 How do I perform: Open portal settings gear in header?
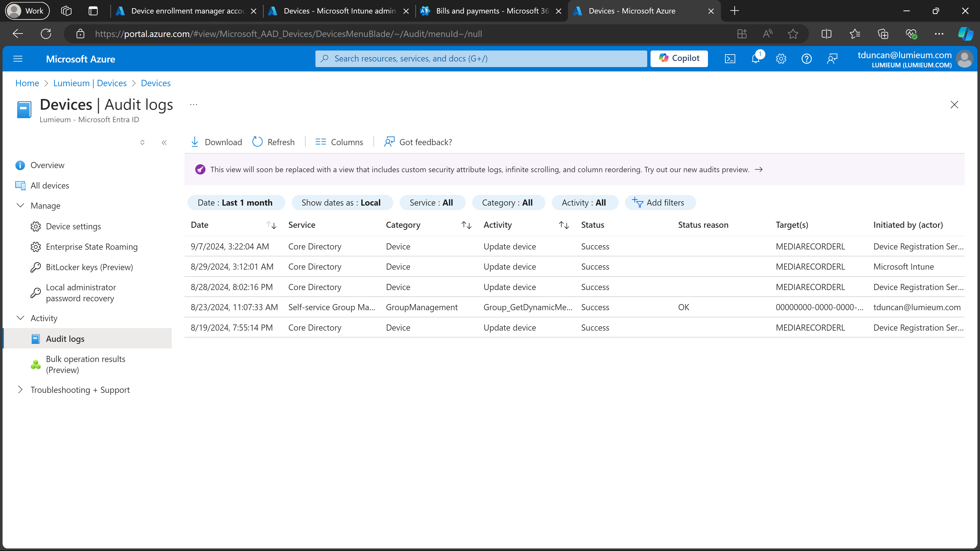781,59
